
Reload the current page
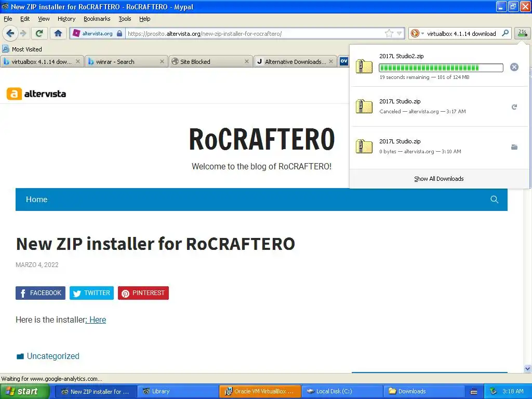click(x=39, y=33)
